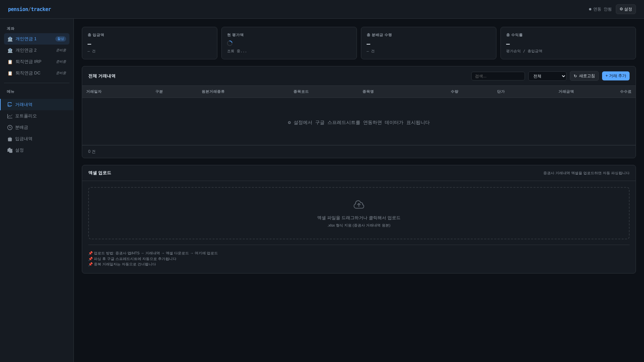
Task: Go to the 입금내역 menu
Action: point(37,139)
